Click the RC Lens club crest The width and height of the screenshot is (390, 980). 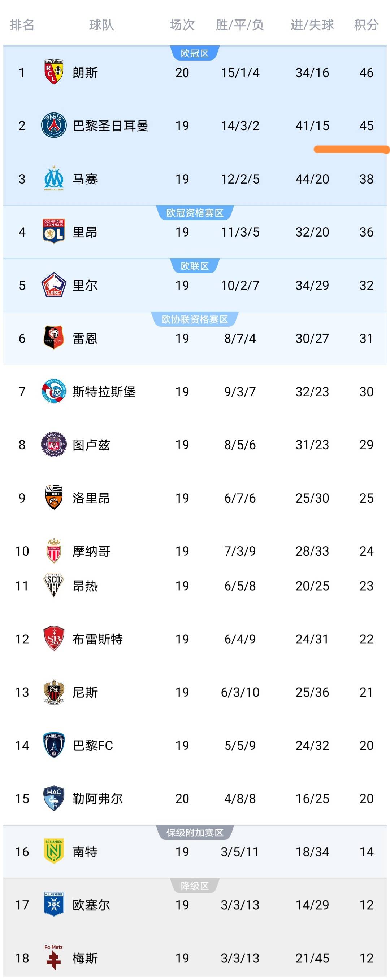(x=54, y=72)
